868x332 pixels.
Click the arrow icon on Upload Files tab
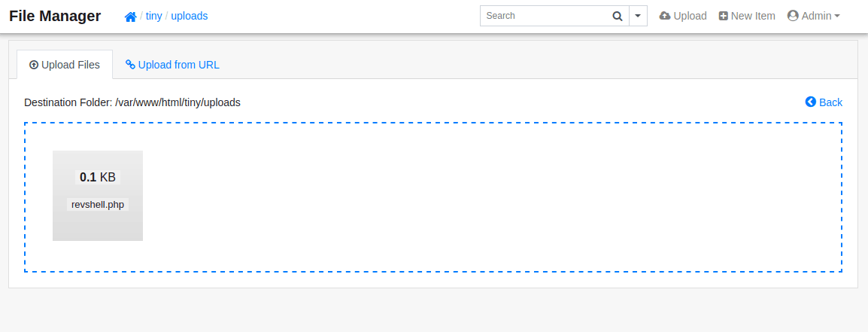click(x=34, y=65)
